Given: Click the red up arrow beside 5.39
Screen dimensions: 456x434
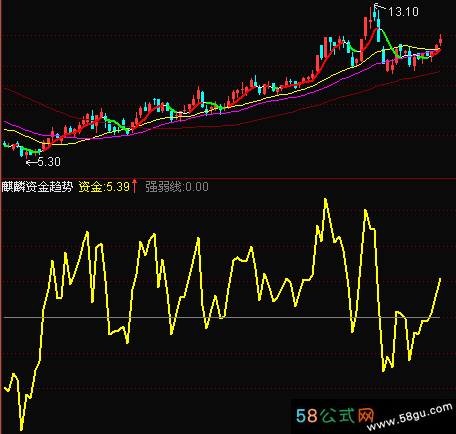Looking at the screenshot, I should tap(134, 186).
